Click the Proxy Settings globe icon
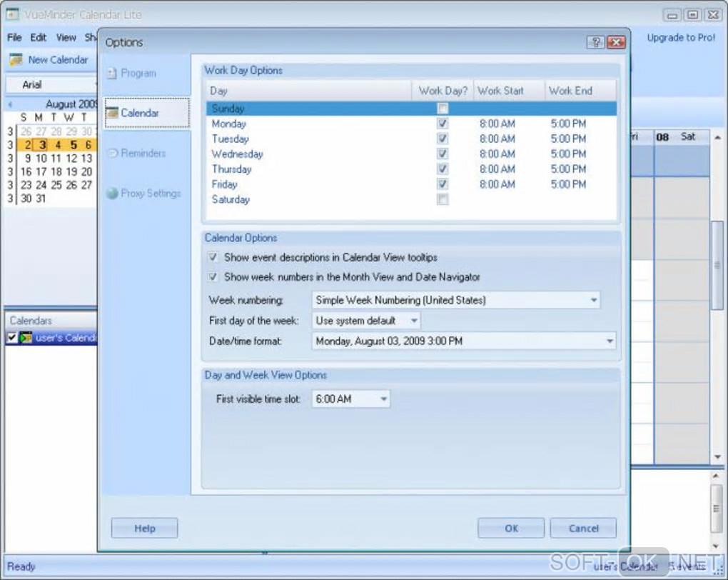 click(112, 193)
